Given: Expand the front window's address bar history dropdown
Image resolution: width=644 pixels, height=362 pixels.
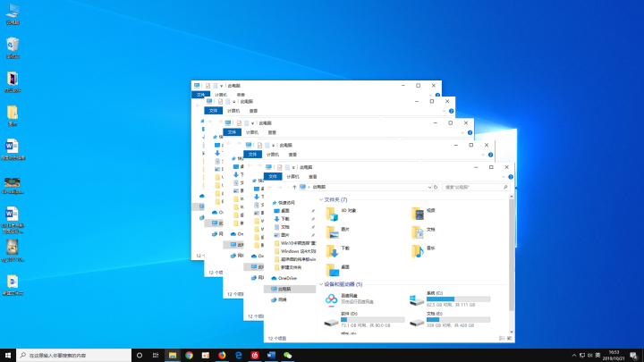Looking at the screenshot, I should [429, 187].
